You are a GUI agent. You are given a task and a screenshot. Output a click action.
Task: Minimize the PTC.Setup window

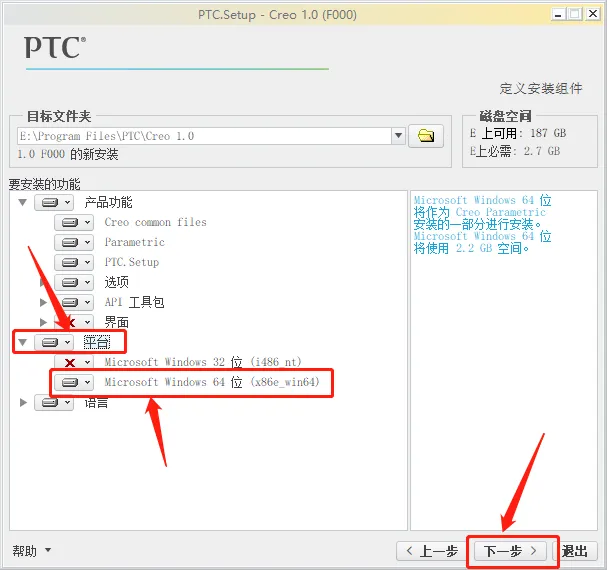coord(558,15)
